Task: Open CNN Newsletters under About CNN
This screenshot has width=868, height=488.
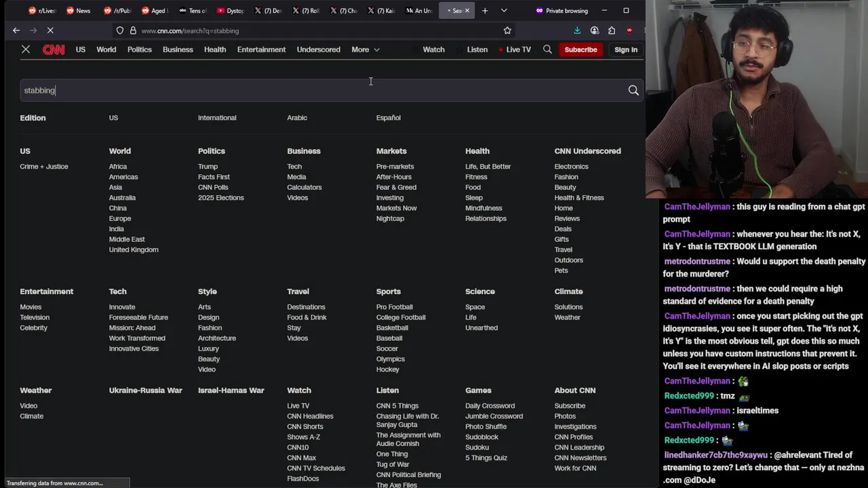Action: pos(580,458)
